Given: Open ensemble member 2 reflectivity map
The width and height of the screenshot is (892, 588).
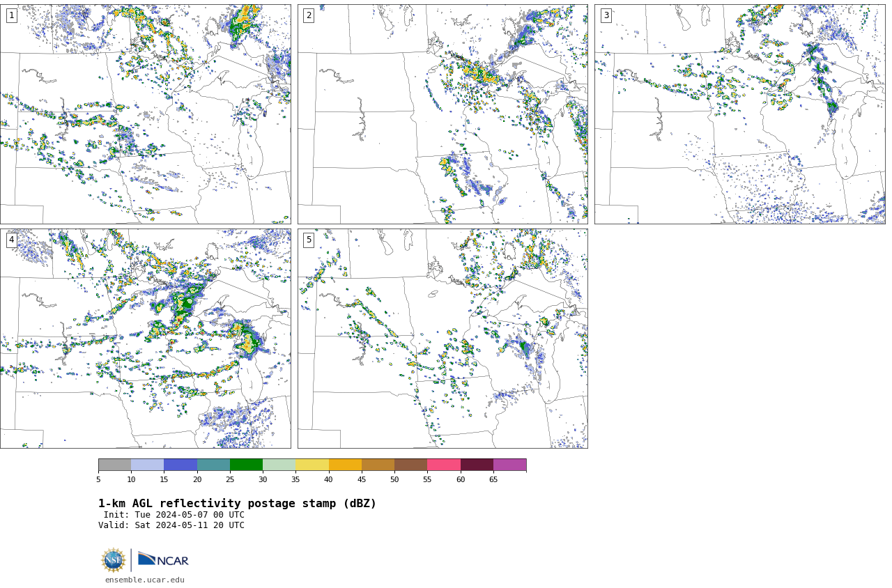Looking at the screenshot, I should tap(443, 114).
